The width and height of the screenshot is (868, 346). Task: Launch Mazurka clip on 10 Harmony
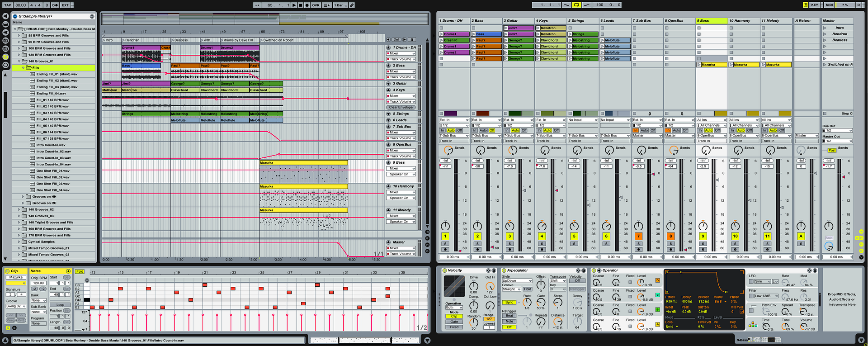pos(731,65)
